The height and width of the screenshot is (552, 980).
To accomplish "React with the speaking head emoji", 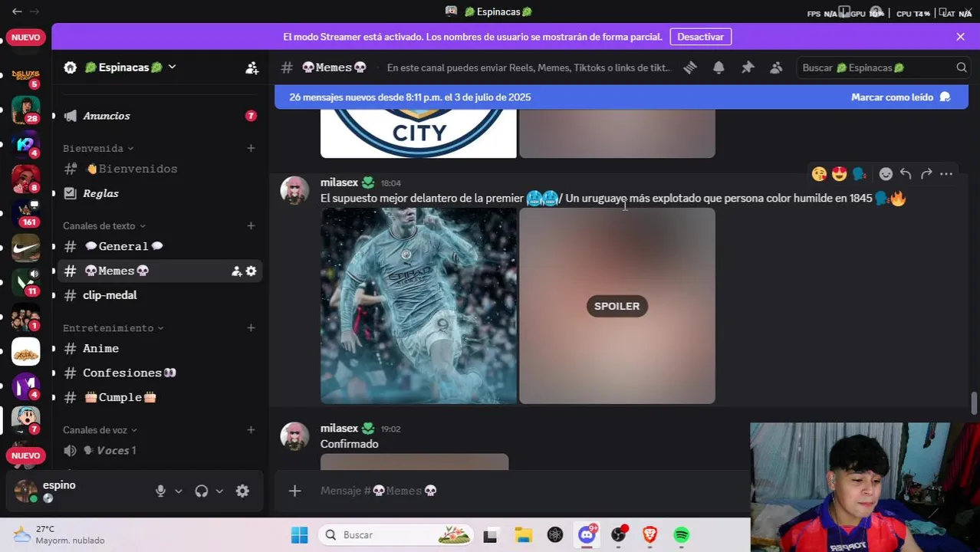I will tap(859, 174).
